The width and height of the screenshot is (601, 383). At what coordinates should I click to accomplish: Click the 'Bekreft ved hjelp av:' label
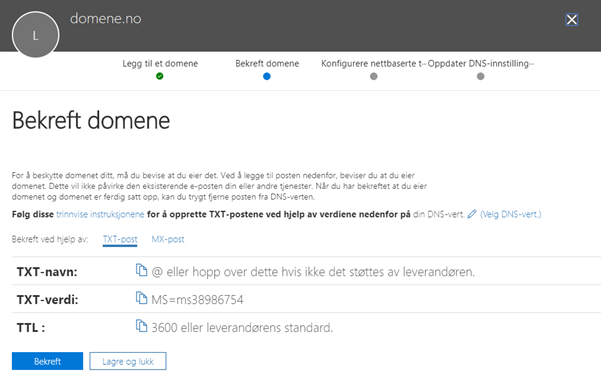(x=50, y=239)
